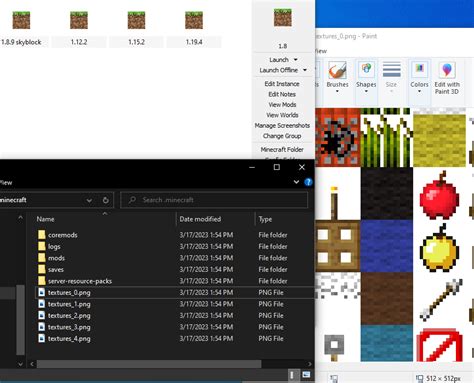Image resolution: width=474 pixels, height=383 pixels.
Task: Select the logs folder icon
Action: click(42, 246)
